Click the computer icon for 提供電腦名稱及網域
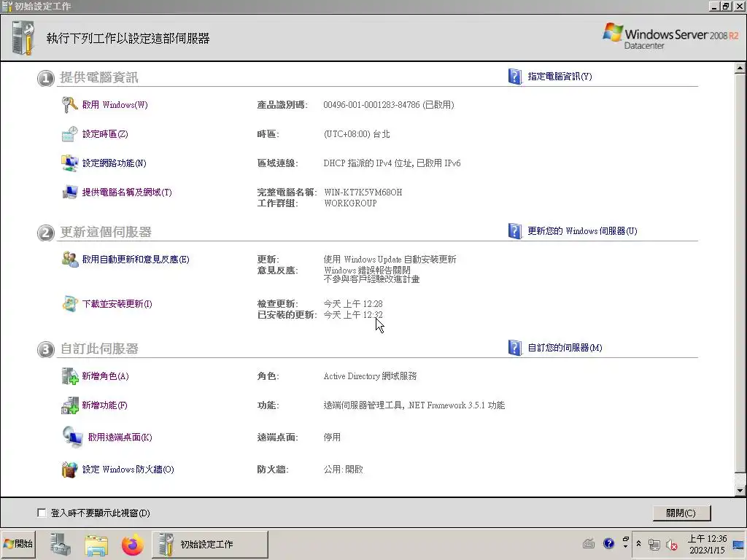This screenshot has height=560, width=747. tap(69, 192)
